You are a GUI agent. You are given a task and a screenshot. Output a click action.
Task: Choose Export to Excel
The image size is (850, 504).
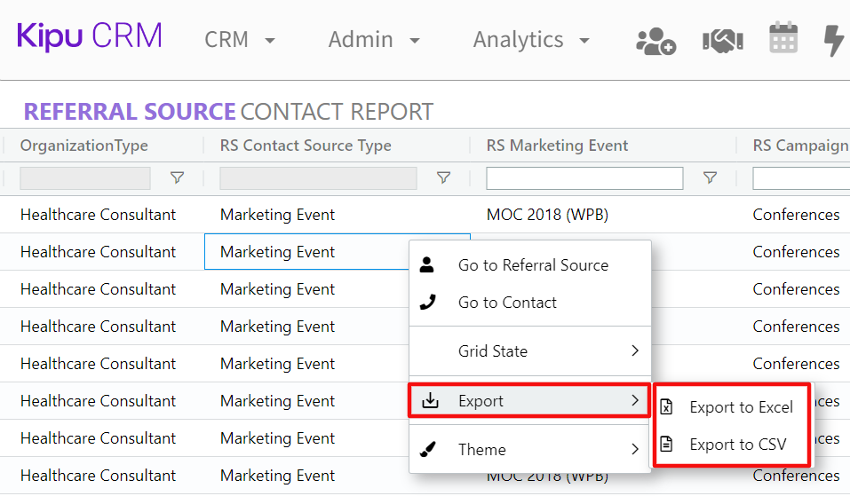point(741,407)
